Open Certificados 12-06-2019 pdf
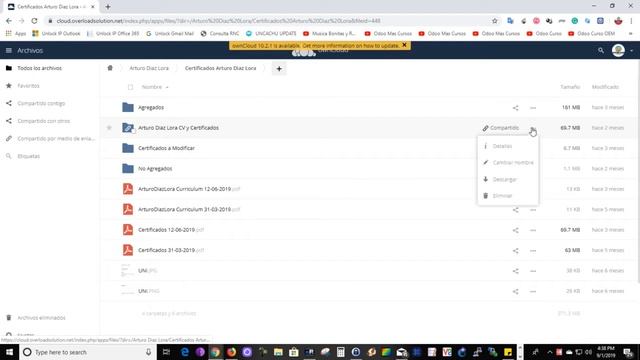The image size is (640, 360). 171,230
